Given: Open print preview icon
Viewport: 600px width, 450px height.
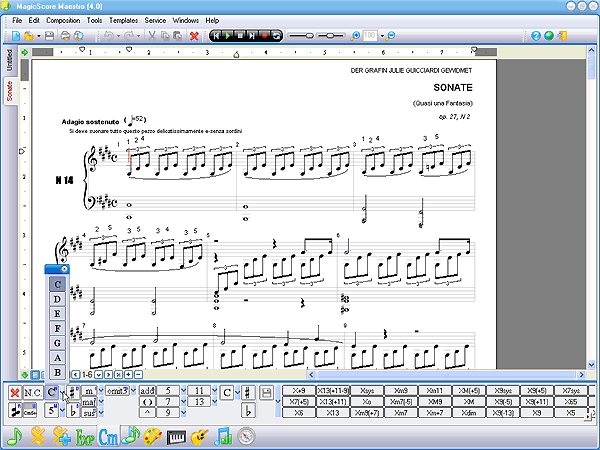Looking at the screenshot, I should (78, 36).
